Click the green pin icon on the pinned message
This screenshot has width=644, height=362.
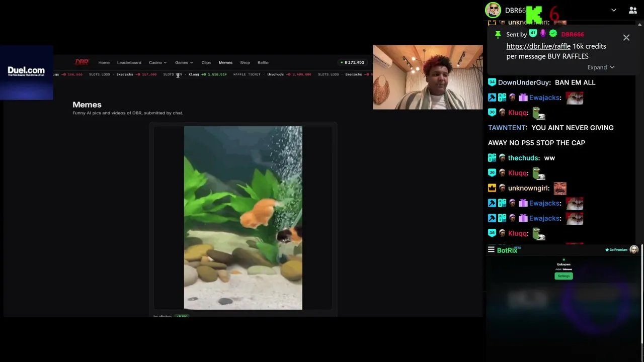(498, 34)
